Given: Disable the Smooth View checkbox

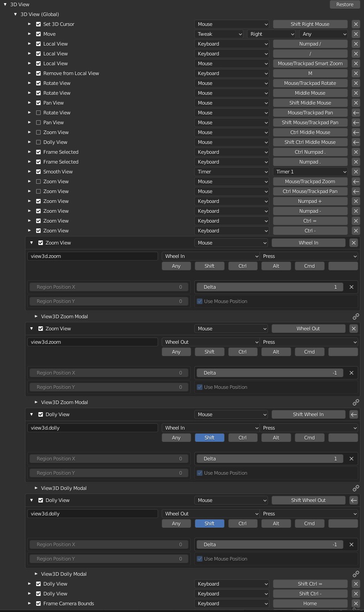Looking at the screenshot, I should (x=38, y=172).
